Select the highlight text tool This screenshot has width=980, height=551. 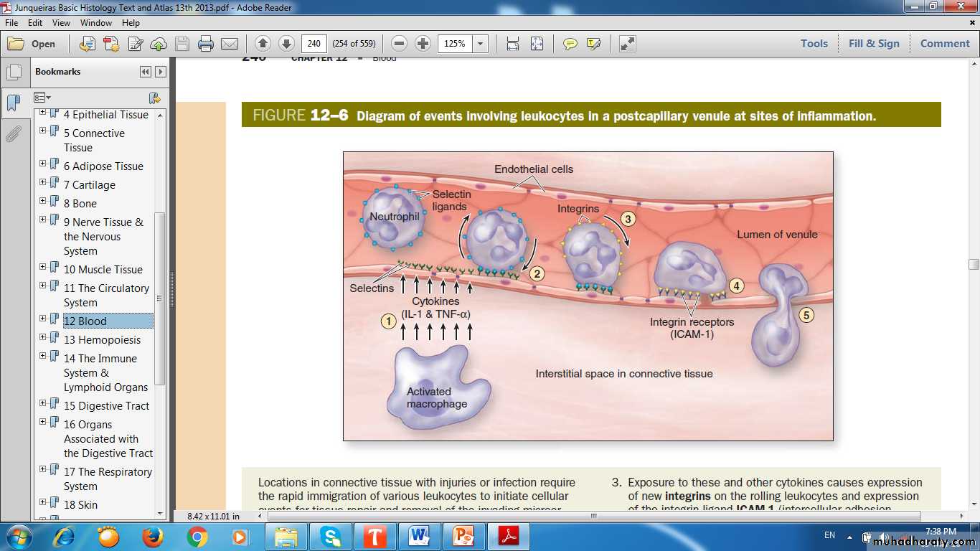[593, 44]
